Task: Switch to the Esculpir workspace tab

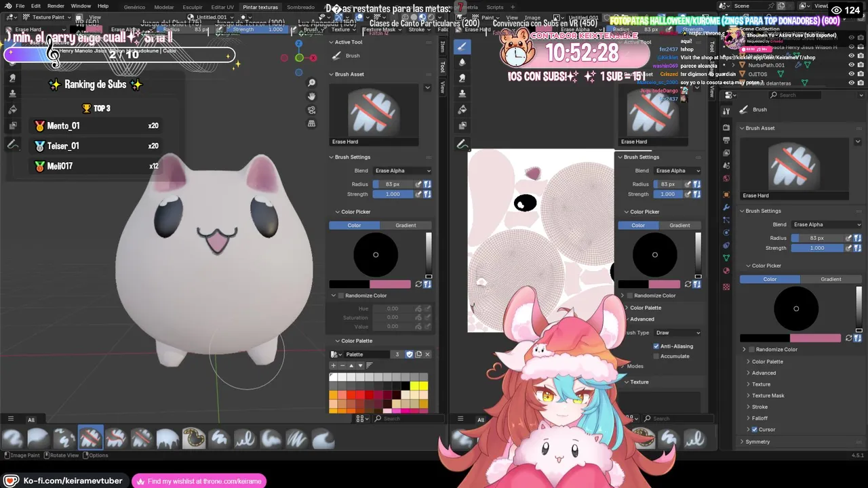Action: tap(193, 7)
